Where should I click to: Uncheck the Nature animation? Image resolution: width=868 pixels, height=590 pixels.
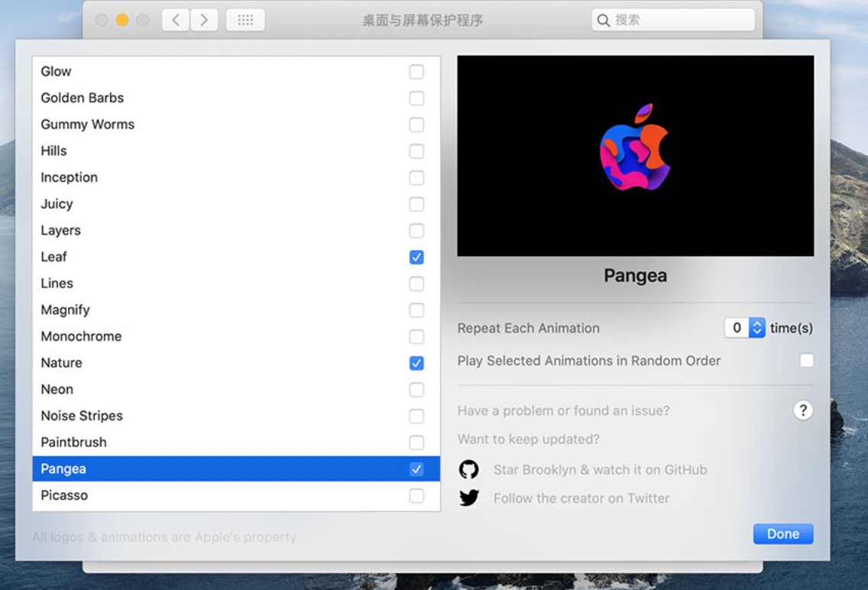(416, 363)
